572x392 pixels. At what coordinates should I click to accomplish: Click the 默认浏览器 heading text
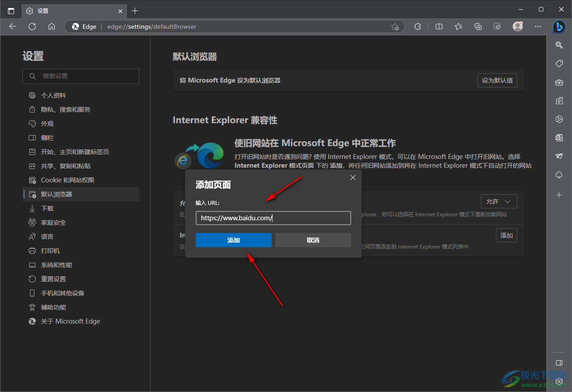coord(195,57)
